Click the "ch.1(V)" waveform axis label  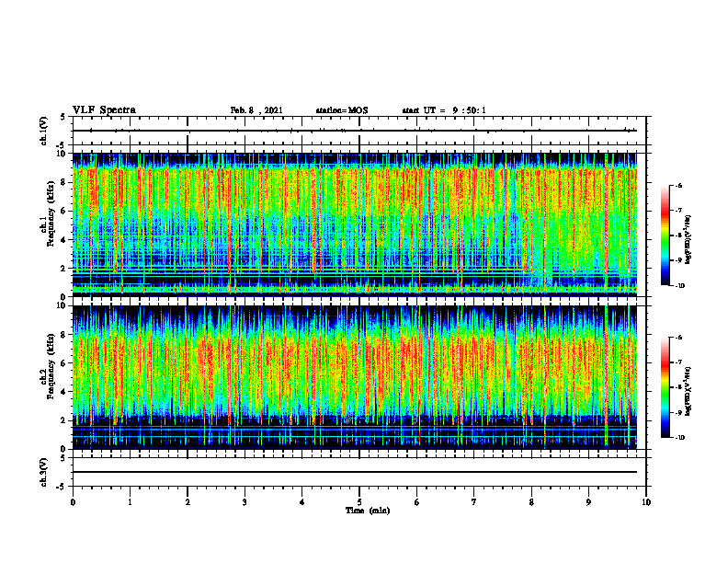(x=43, y=131)
